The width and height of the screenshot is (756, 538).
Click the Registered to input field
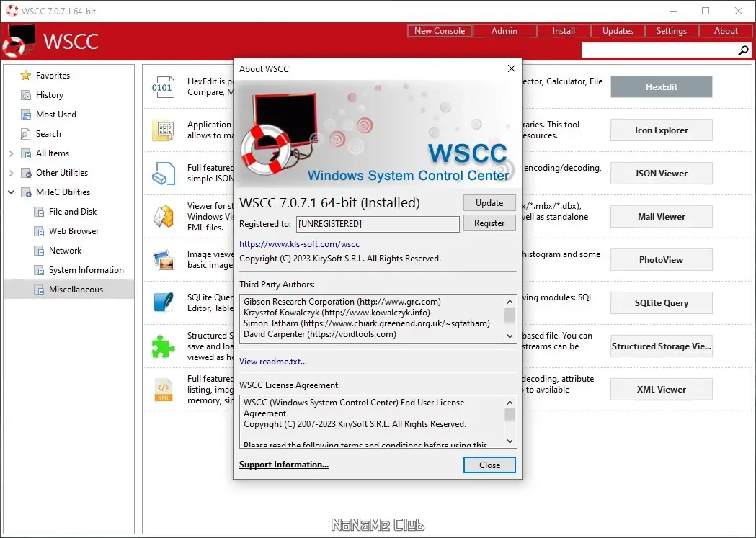378,224
